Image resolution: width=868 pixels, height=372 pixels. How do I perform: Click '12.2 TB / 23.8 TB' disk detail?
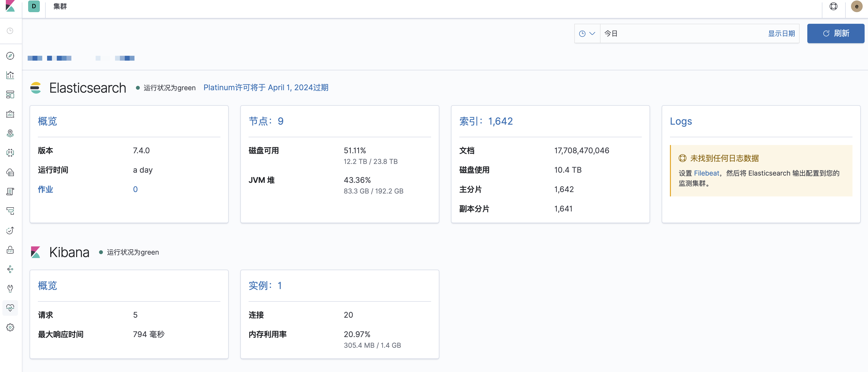371,161
